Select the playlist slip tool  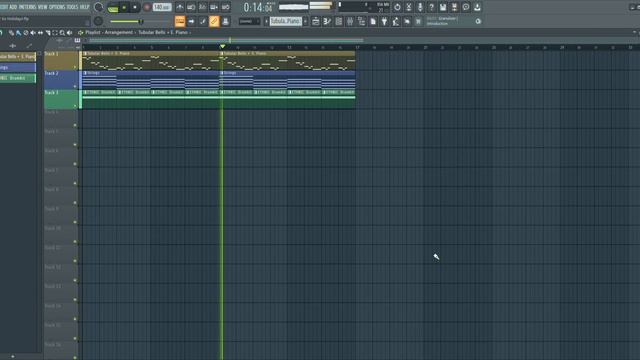(40, 33)
